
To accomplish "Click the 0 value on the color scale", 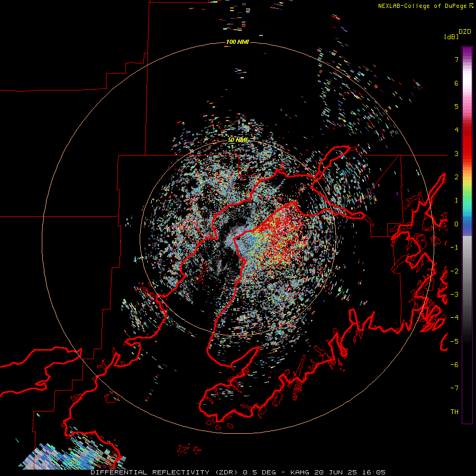I will click(x=456, y=224).
